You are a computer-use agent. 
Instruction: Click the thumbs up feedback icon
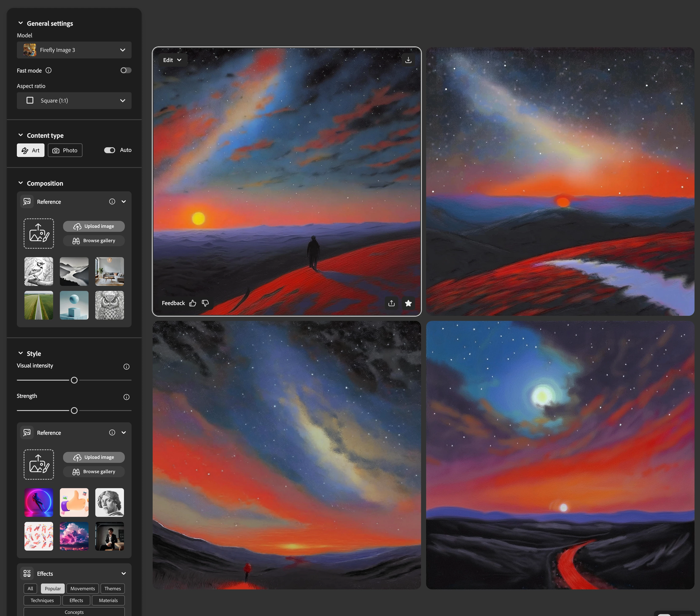tap(193, 303)
